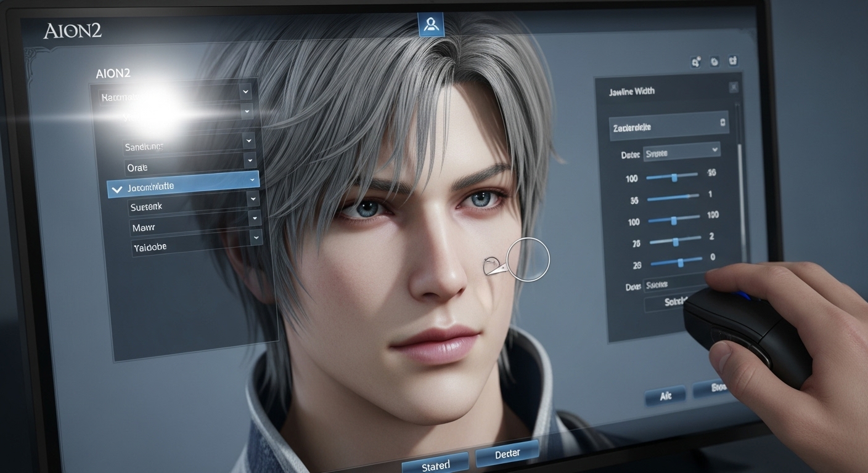Click the rightmost icon above the Jawline Width panel
Image resolution: width=868 pixels, height=473 pixels.
pos(733,61)
